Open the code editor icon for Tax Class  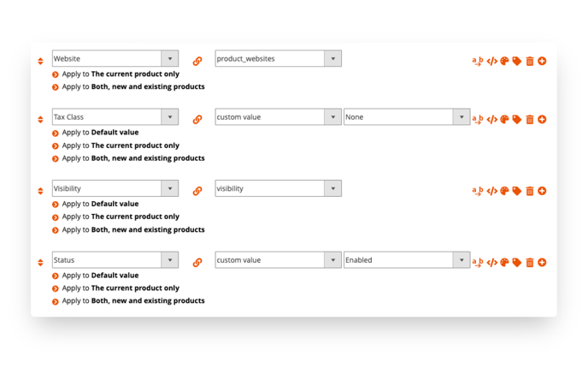click(x=492, y=120)
